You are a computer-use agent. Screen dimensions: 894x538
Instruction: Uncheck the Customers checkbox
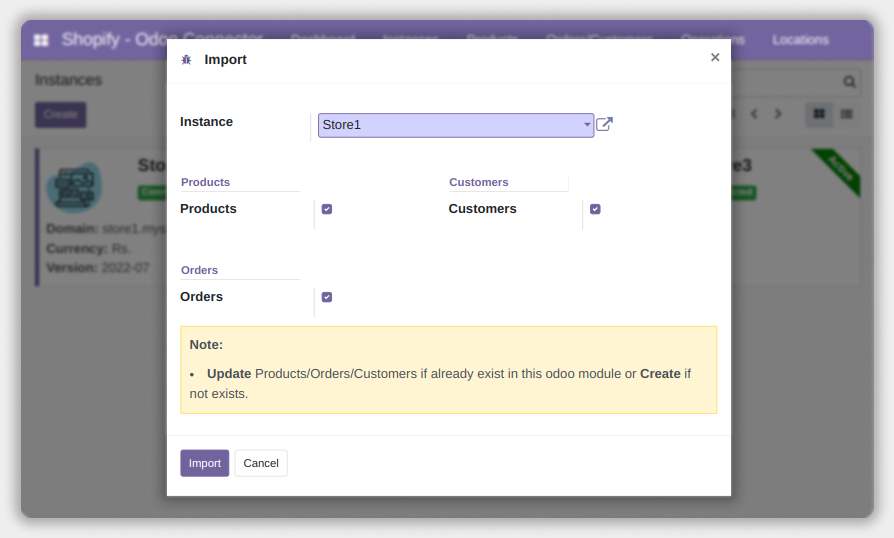coord(595,209)
